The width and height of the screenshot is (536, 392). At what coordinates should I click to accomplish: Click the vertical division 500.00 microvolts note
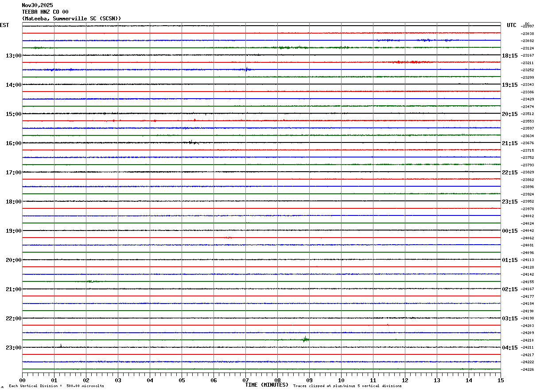(x=56, y=386)
